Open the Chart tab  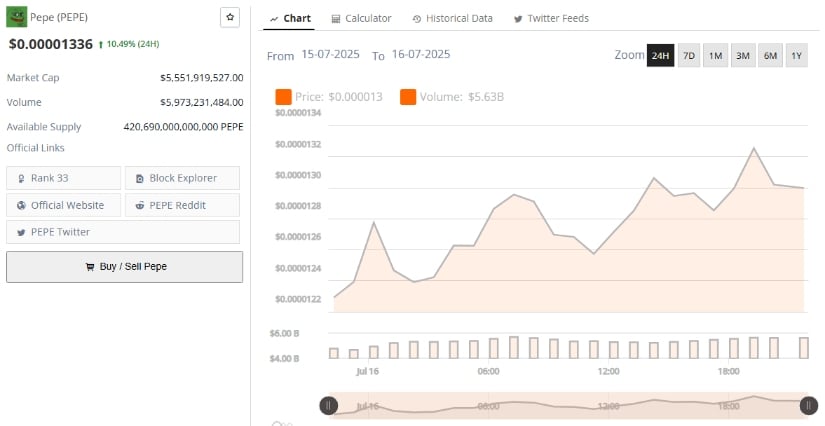pyautogui.click(x=290, y=18)
